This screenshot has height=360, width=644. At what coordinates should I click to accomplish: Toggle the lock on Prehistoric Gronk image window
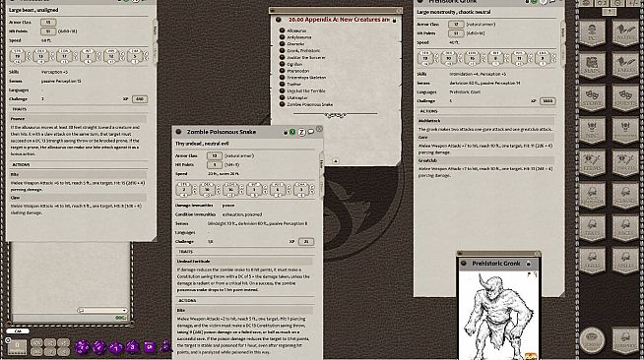(529, 264)
